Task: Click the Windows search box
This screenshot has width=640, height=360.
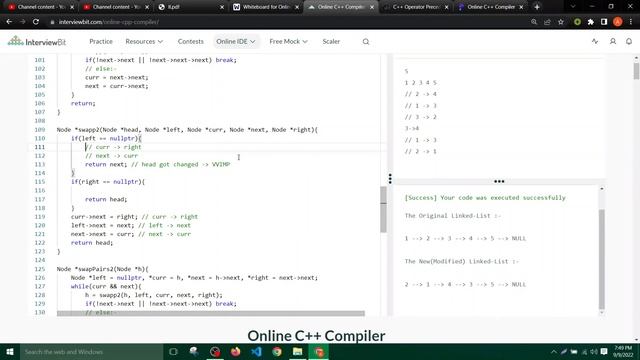Action: (x=91, y=352)
